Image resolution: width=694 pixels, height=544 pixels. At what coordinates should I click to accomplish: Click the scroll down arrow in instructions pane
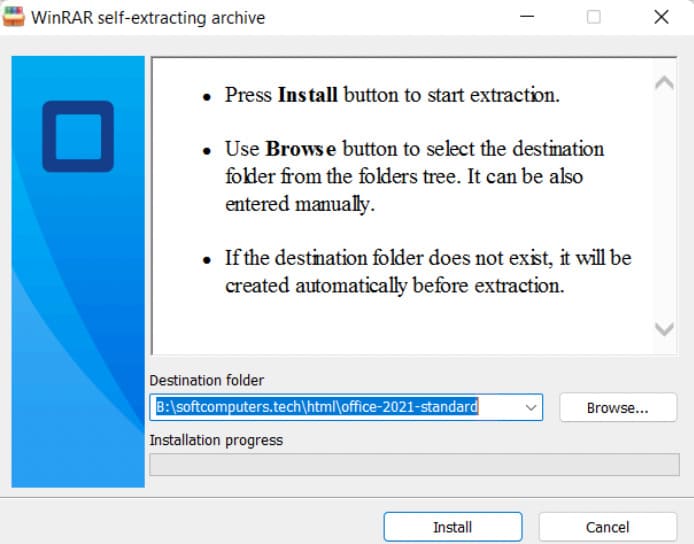pos(663,329)
